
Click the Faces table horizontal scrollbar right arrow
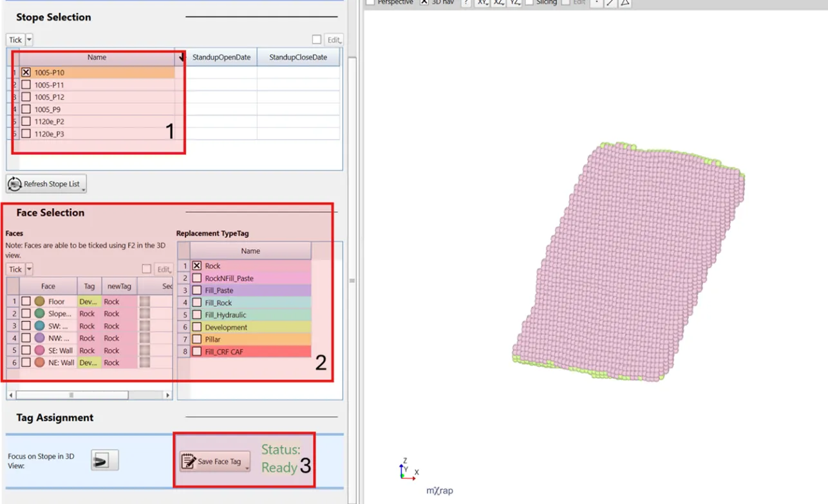pyautogui.click(x=168, y=395)
